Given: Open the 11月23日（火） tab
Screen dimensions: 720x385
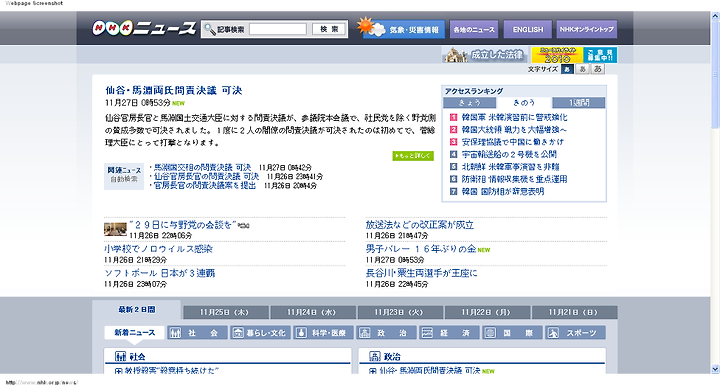Looking at the screenshot, I should click(400, 312).
